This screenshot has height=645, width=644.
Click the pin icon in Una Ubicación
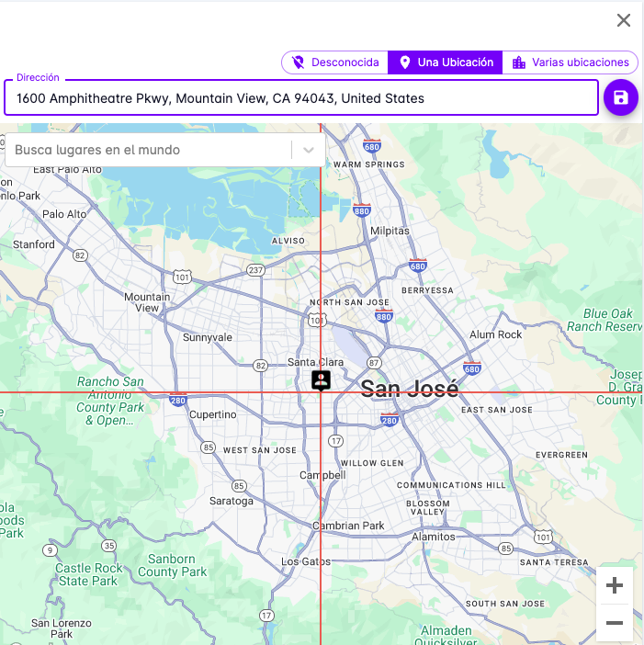click(x=404, y=62)
